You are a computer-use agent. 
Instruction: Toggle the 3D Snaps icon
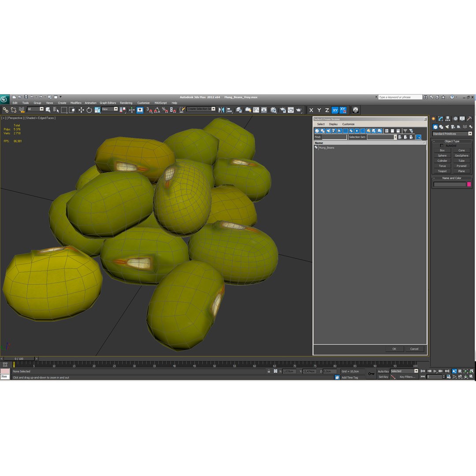149,110
